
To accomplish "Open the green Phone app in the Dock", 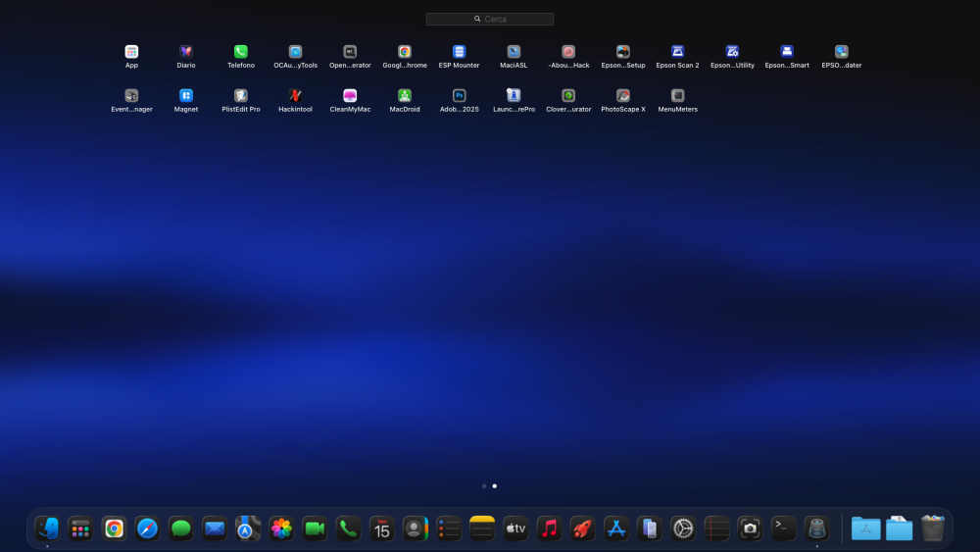I will click(348, 528).
